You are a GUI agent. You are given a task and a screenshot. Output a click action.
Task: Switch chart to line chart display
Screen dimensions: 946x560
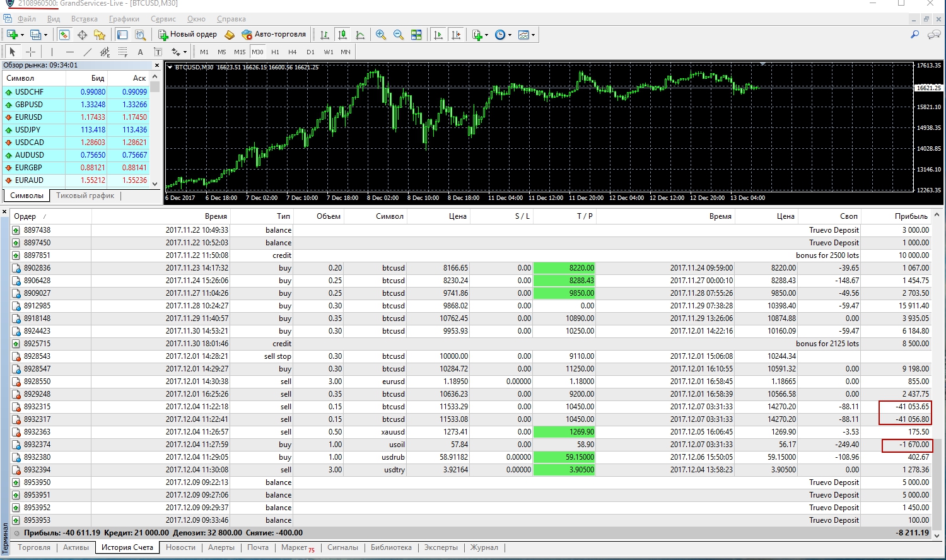coord(359,35)
